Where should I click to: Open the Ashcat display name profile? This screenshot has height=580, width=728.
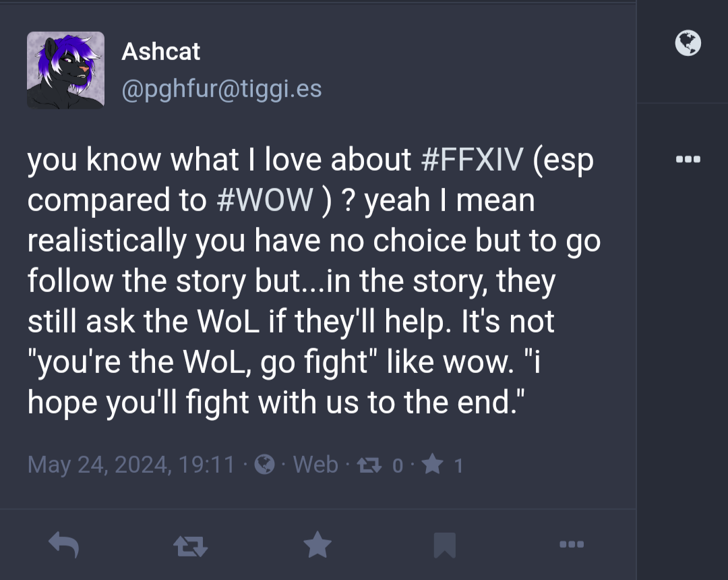pyautogui.click(x=160, y=51)
